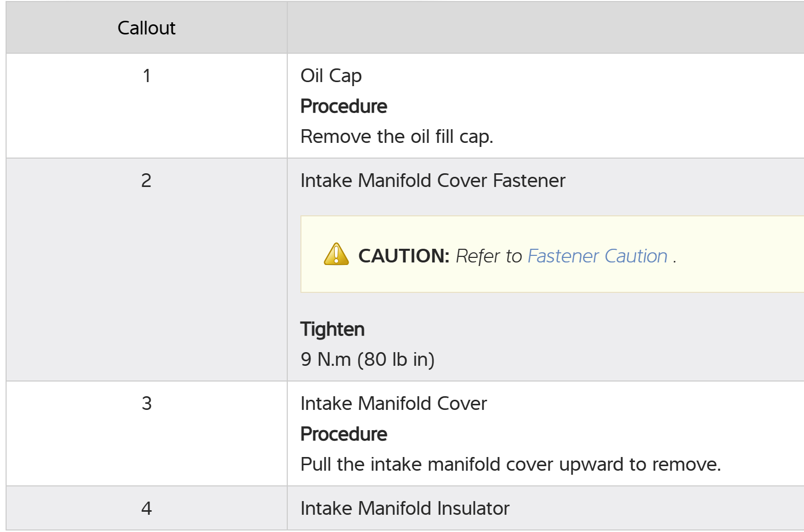Click the bold CAUTION: label
The image size is (804, 532).
(403, 256)
